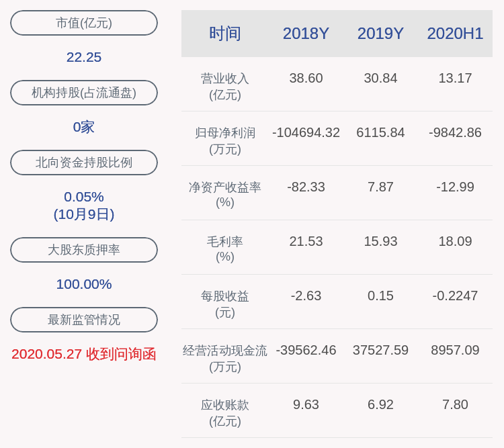Select the 归母净利润(万元) row label
Viewport: 504px width, 448px height.
click(224, 141)
